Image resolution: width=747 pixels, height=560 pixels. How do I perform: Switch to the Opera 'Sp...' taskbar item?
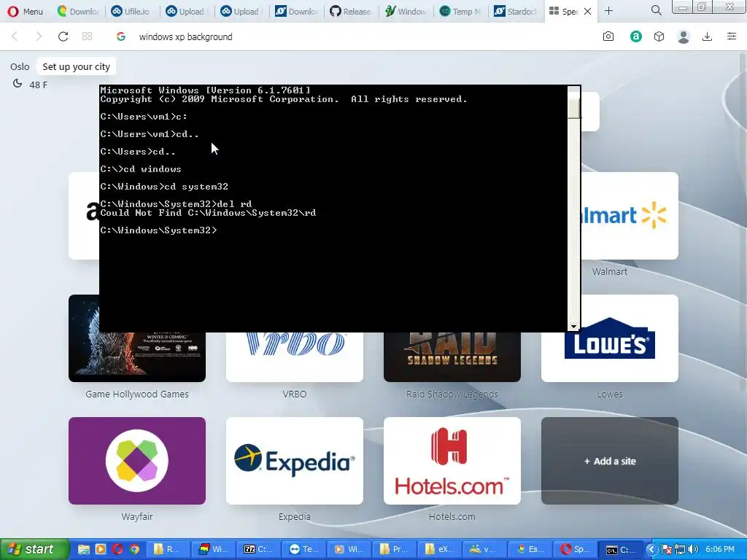coord(574,549)
